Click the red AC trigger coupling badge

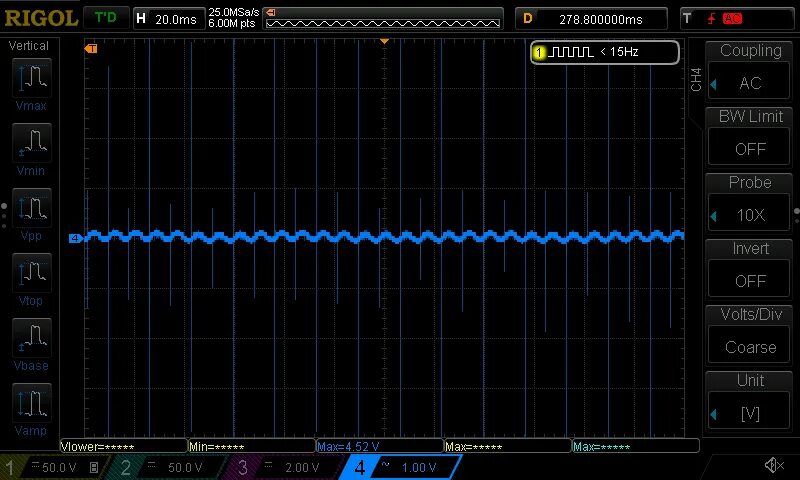point(732,19)
